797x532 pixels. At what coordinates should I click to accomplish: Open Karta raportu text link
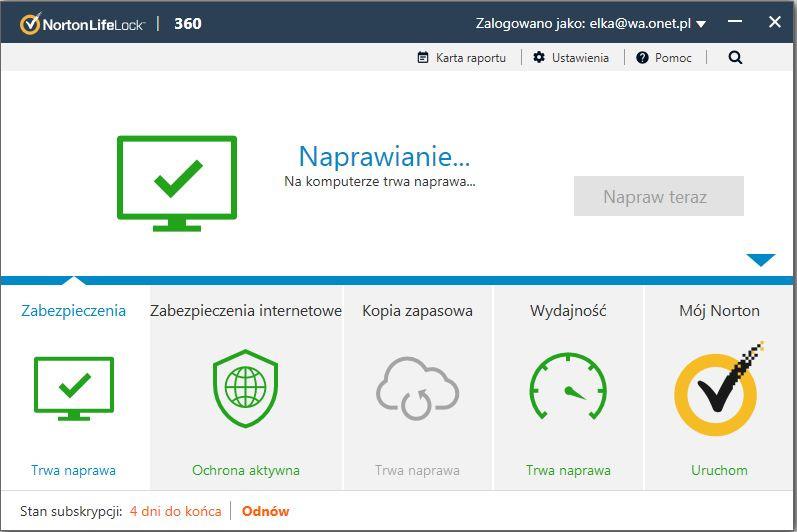pos(471,58)
